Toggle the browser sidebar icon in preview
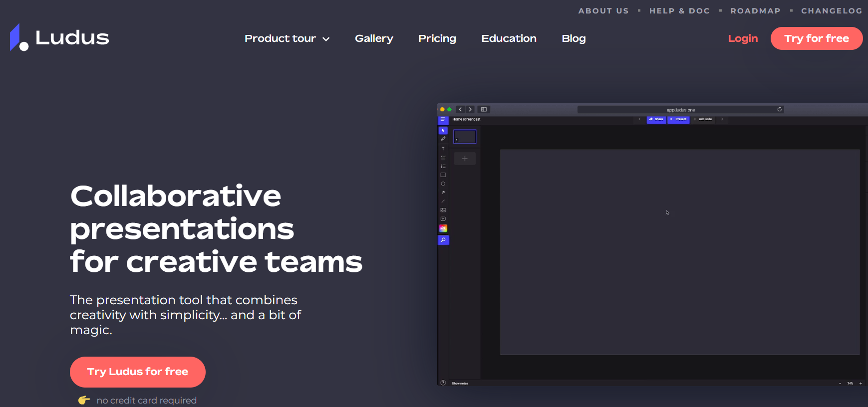The width and height of the screenshot is (868, 407). (484, 109)
